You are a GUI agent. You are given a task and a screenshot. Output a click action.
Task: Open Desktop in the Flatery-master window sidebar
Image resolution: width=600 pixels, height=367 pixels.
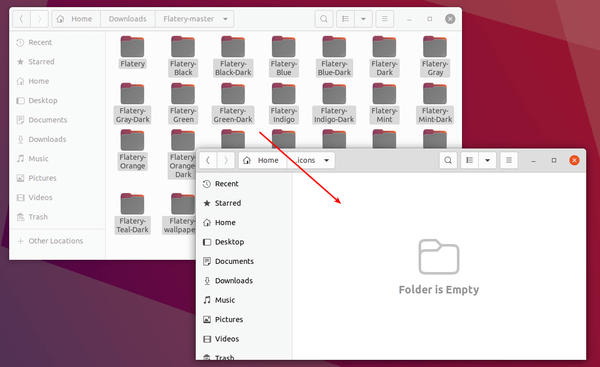[57, 101]
